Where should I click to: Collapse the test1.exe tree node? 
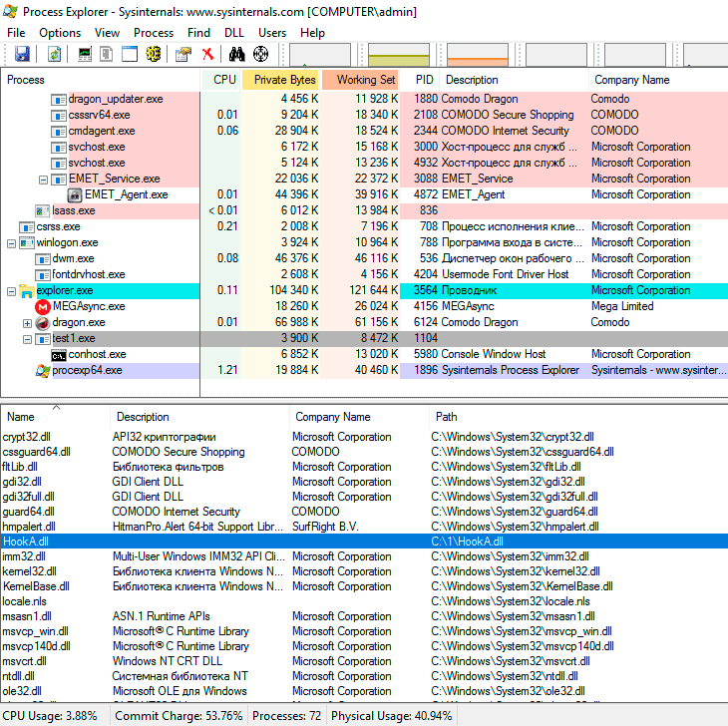pos(27,339)
